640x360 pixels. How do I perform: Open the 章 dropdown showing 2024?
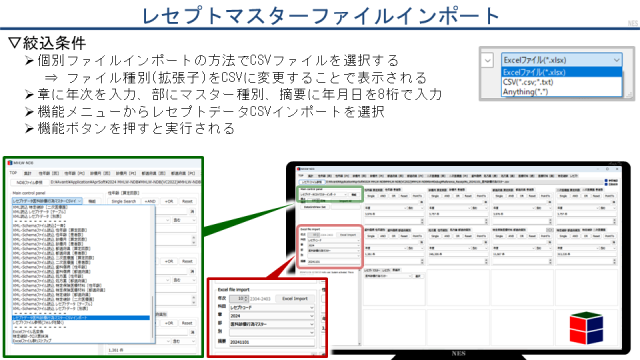[x=272, y=316]
